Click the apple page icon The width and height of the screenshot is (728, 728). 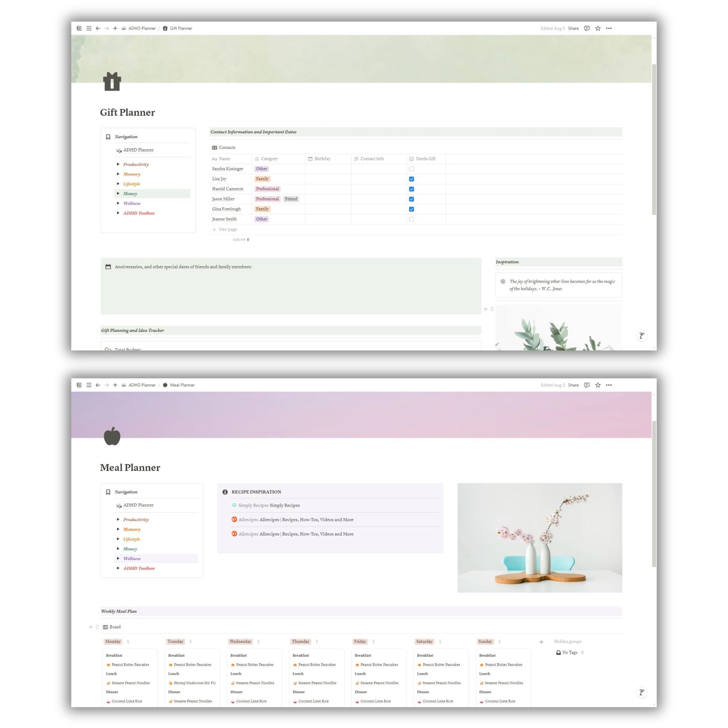(x=112, y=436)
